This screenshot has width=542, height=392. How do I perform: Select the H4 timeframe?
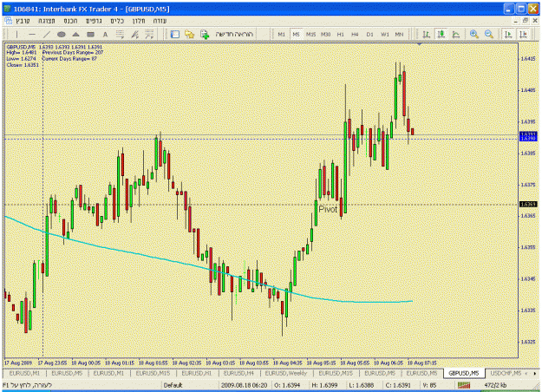[x=355, y=34]
